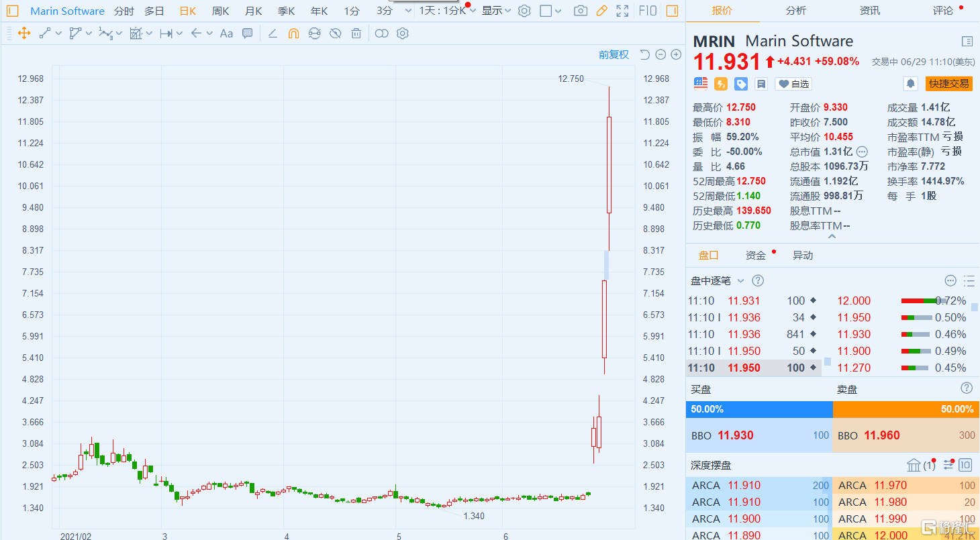This screenshot has width=980, height=540.
Task: Undo the chart zoom with the curved arrow
Action: (x=644, y=55)
